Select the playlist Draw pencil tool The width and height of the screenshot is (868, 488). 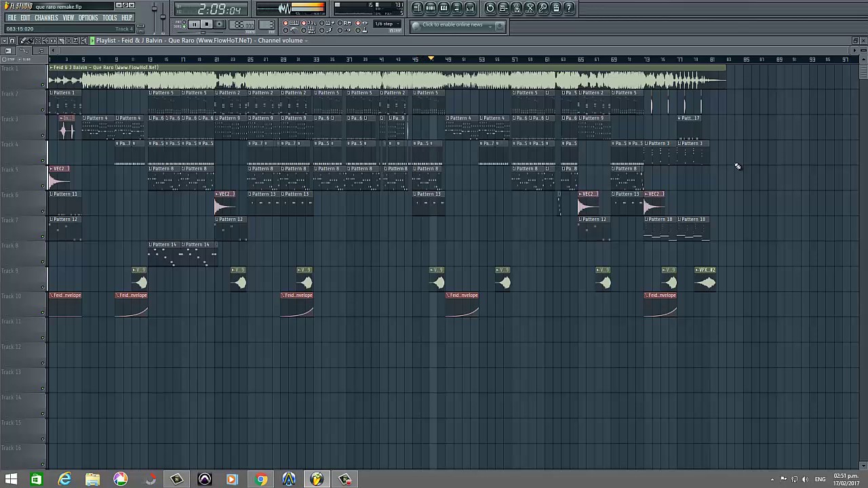[x=22, y=41]
